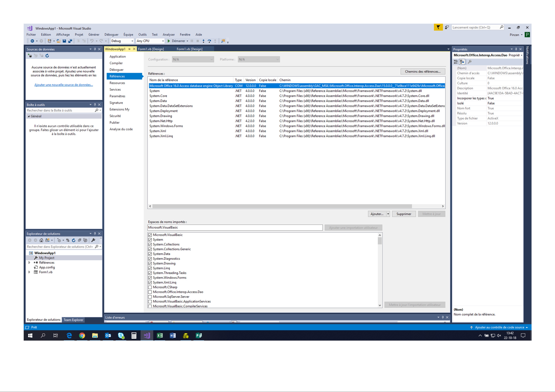Screen dimensions: 555x392
Task: Click the Pending Changes Filter clock icon
Action: pyautogui.click(x=59, y=240)
